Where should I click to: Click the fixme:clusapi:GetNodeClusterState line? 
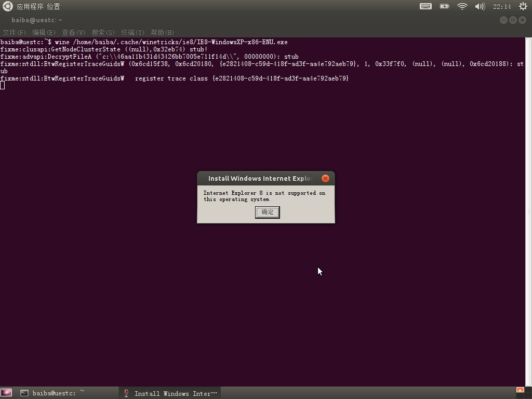[x=104, y=49]
